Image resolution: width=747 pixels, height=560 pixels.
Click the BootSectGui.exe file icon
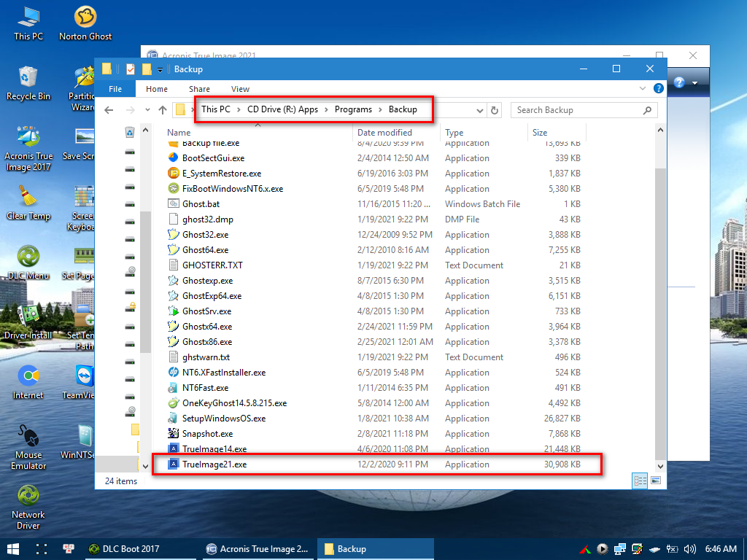[x=174, y=158]
